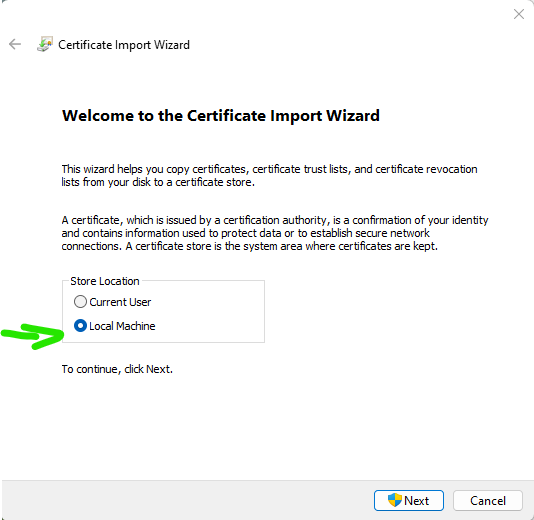Click the Certificate Import Wizard title text
The width and height of the screenshot is (534, 520).
[124, 45]
